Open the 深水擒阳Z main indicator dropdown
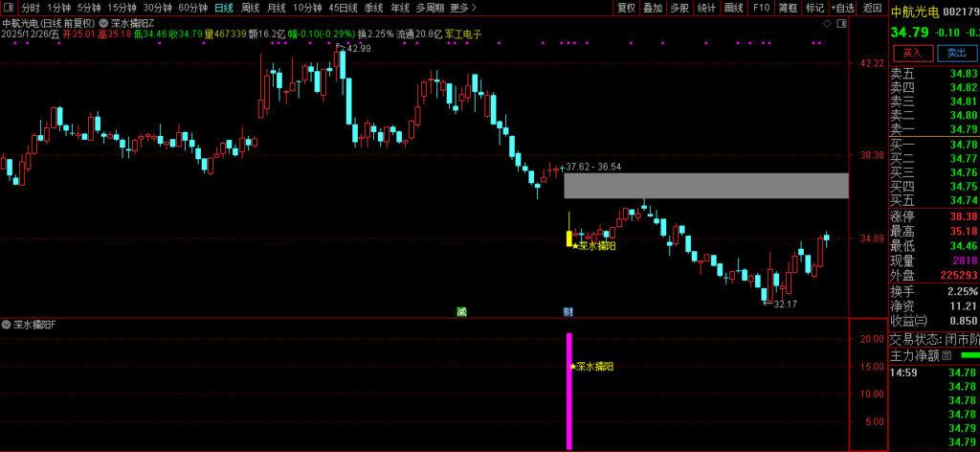 102,21
